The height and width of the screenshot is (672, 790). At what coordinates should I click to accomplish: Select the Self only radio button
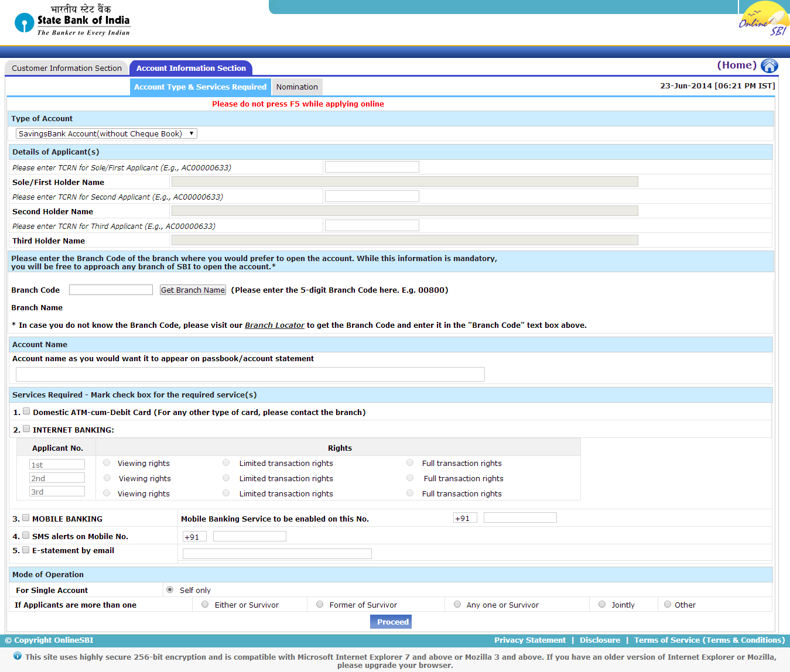[x=170, y=589]
